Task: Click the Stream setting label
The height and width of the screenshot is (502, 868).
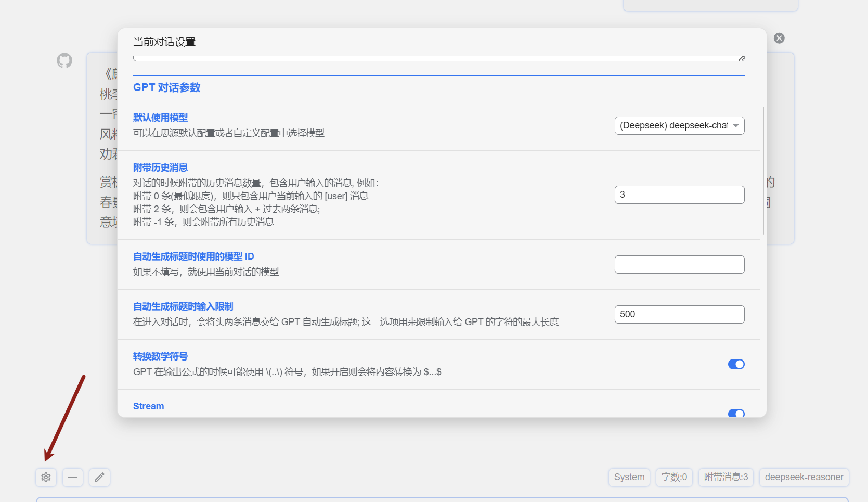Action: coord(148,406)
